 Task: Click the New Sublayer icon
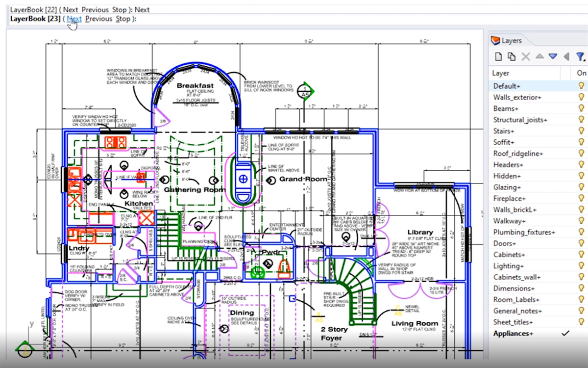pyautogui.click(x=512, y=56)
